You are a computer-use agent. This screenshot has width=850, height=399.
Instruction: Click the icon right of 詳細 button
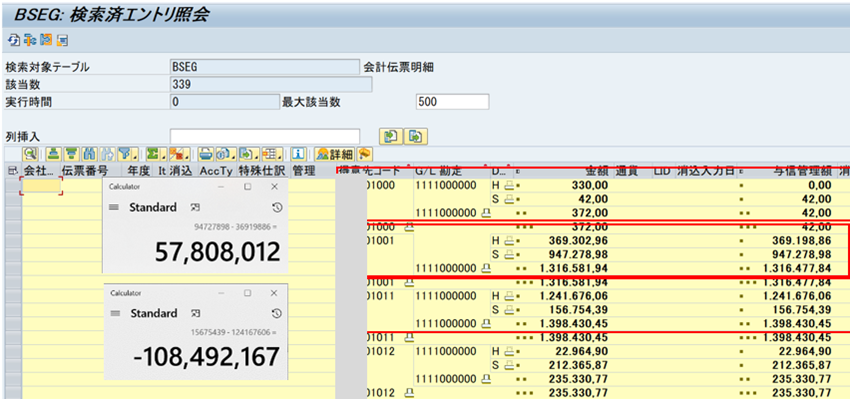(365, 154)
